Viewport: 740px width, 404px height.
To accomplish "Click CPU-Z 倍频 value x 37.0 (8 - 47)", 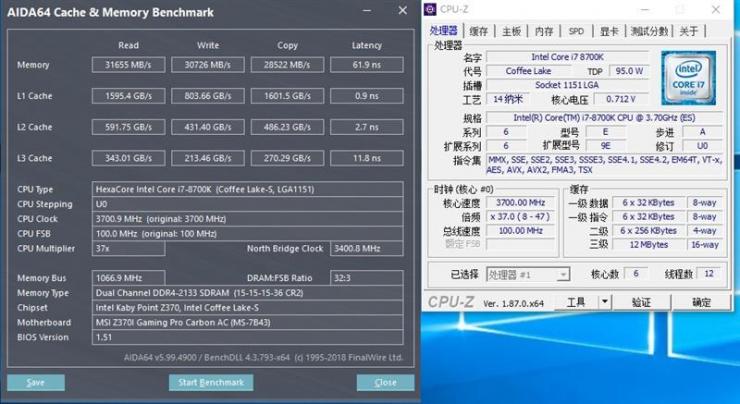I will (521, 217).
